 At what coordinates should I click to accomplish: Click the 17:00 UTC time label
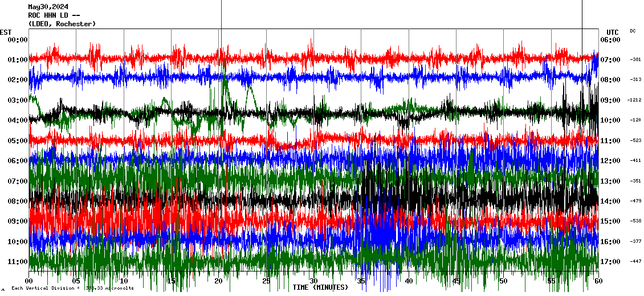[610, 262]
